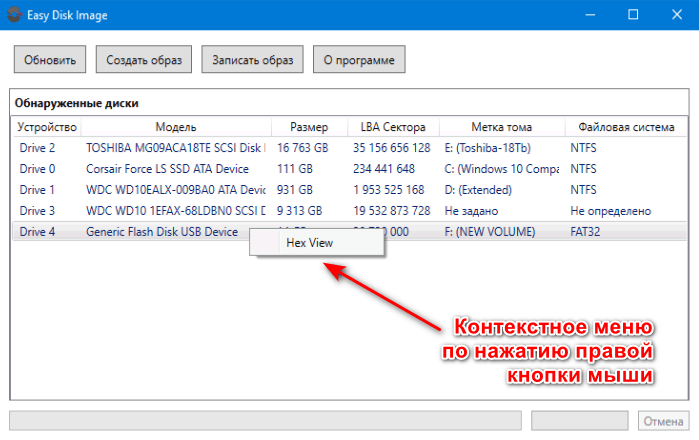Screen dimensions: 699x440
Task: Click the Easy Disk Image app icon
Action: (x=14, y=15)
